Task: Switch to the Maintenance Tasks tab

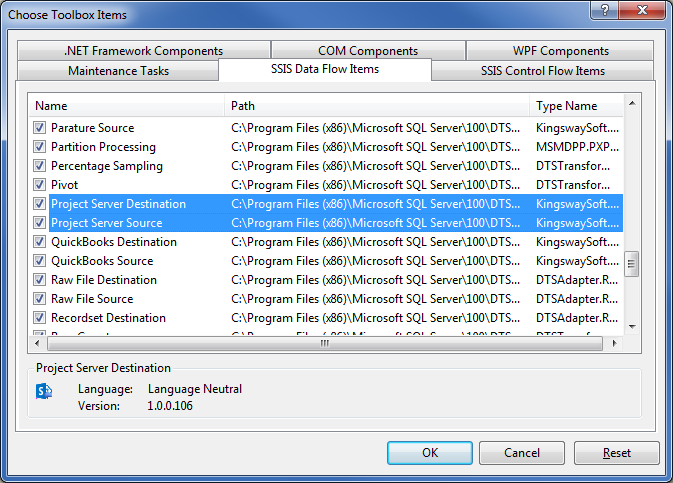Action: pyautogui.click(x=118, y=70)
